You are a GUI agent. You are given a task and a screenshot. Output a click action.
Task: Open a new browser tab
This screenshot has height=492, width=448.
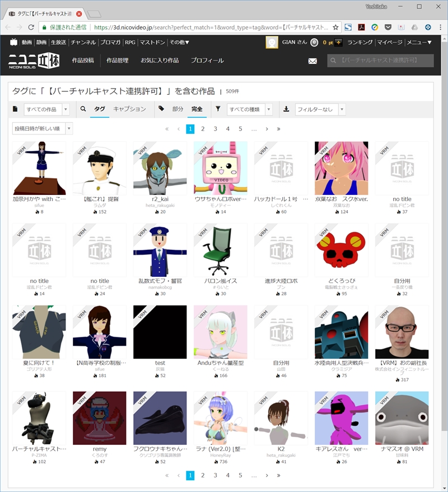click(x=94, y=14)
